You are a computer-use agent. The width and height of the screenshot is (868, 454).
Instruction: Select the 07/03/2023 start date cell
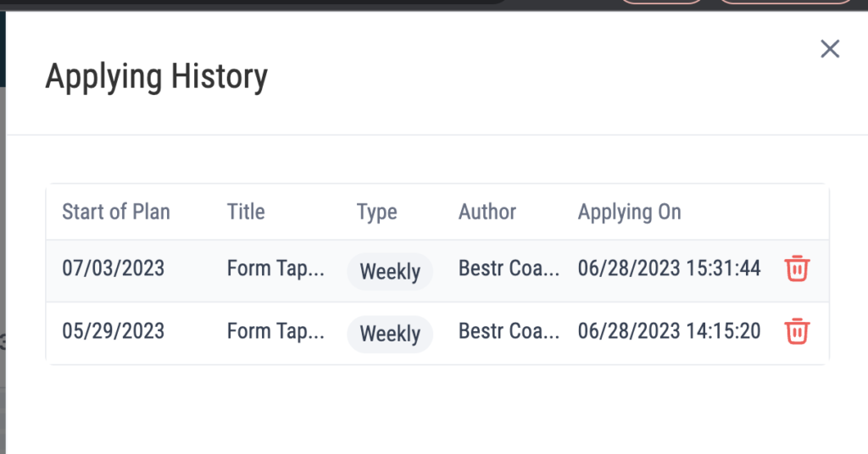click(113, 269)
